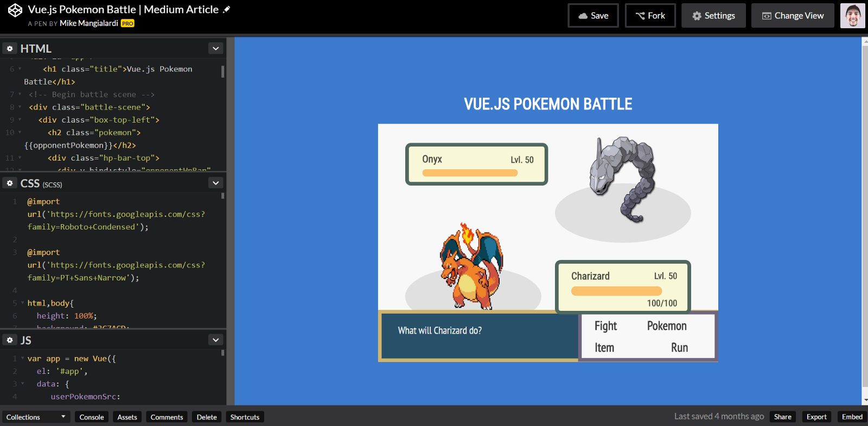Click the CSS editor scrollbar
868x426 pixels.
pyautogui.click(x=222, y=196)
